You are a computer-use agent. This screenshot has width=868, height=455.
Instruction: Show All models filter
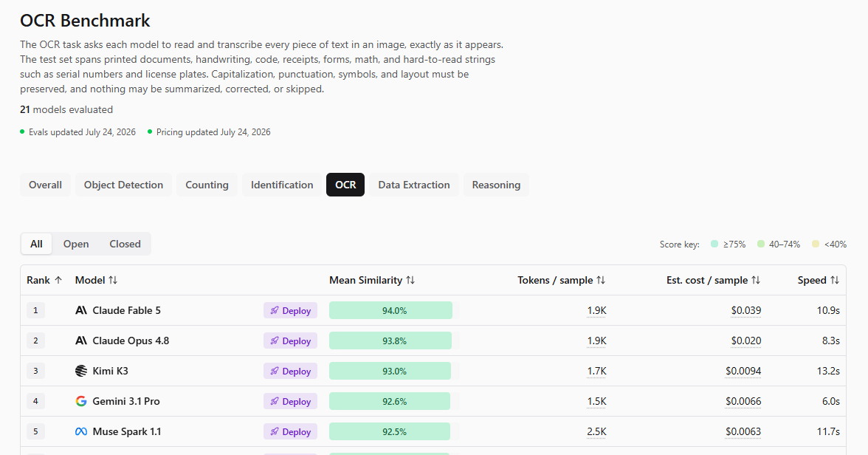pyautogui.click(x=37, y=244)
